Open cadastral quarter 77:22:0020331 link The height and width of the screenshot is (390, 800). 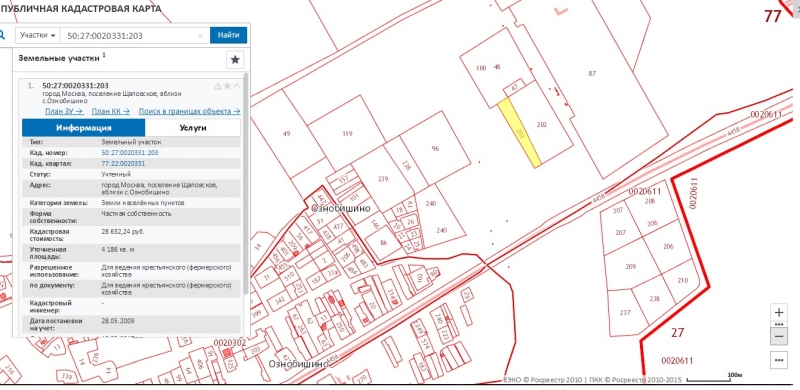(x=123, y=163)
